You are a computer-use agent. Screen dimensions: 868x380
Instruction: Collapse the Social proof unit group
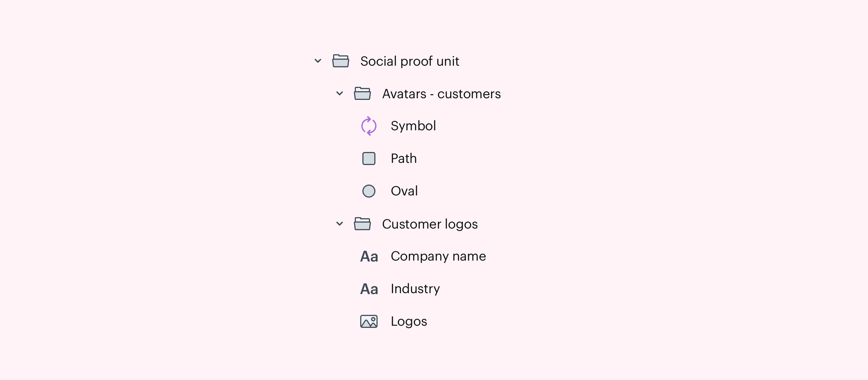pos(318,61)
